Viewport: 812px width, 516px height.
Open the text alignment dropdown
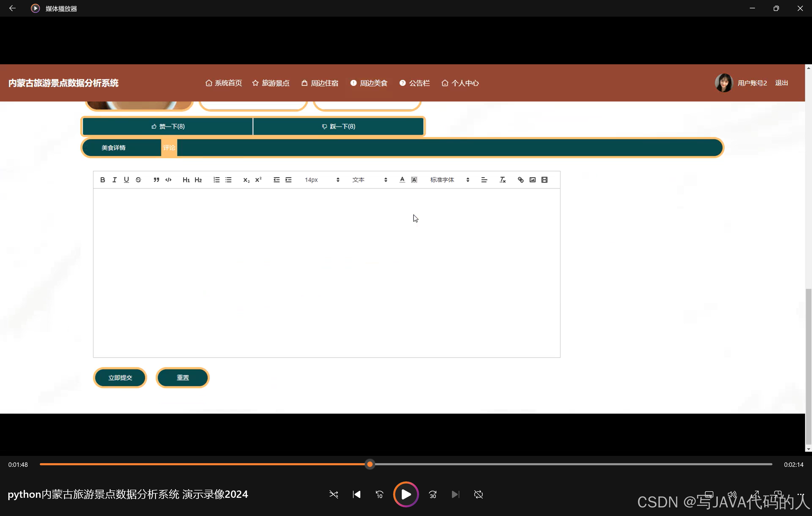[x=484, y=180]
